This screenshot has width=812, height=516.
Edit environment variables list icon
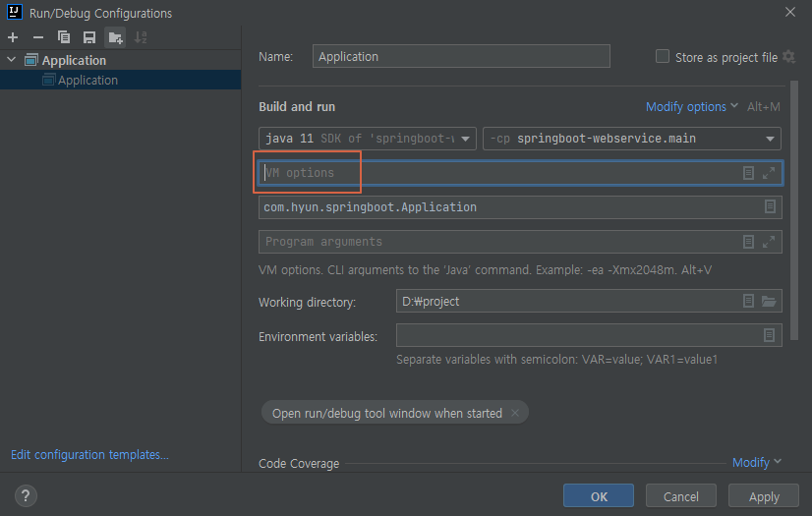click(769, 335)
